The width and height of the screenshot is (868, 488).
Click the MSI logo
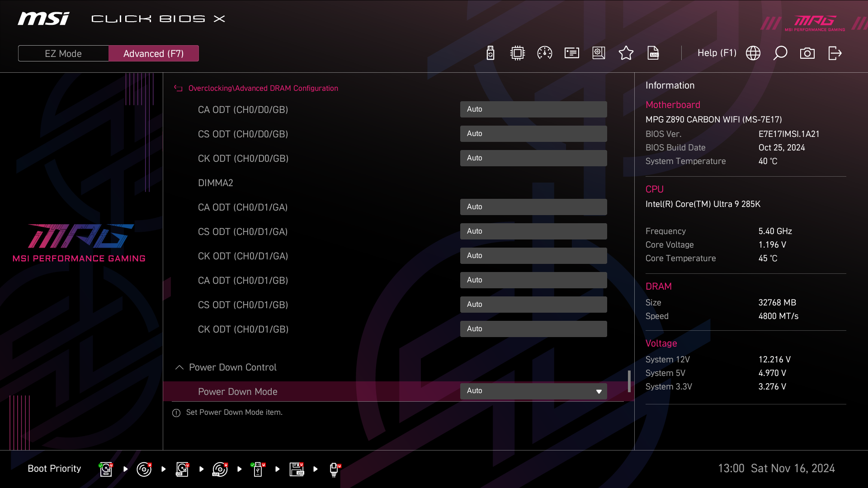click(43, 19)
